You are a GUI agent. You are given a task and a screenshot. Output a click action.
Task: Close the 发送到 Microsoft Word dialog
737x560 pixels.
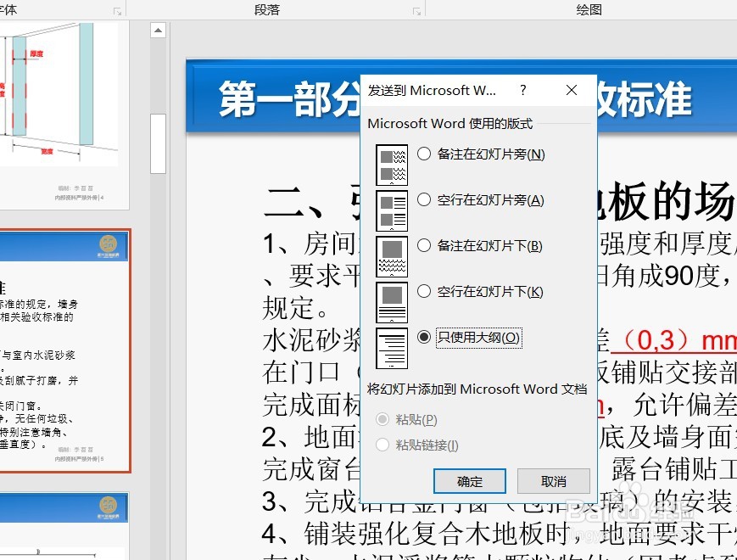pyautogui.click(x=571, y=90)
